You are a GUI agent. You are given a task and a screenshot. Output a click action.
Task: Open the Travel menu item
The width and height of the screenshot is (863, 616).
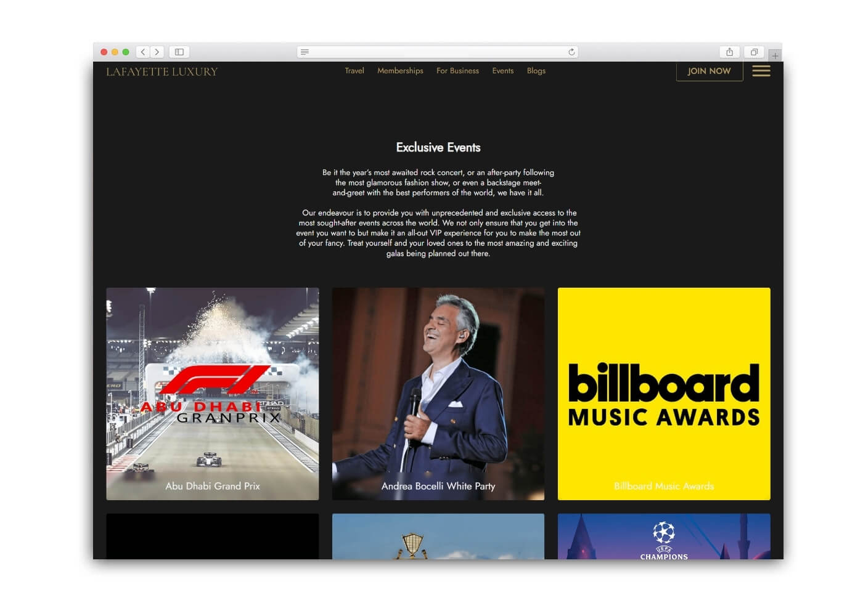[354, 71]
